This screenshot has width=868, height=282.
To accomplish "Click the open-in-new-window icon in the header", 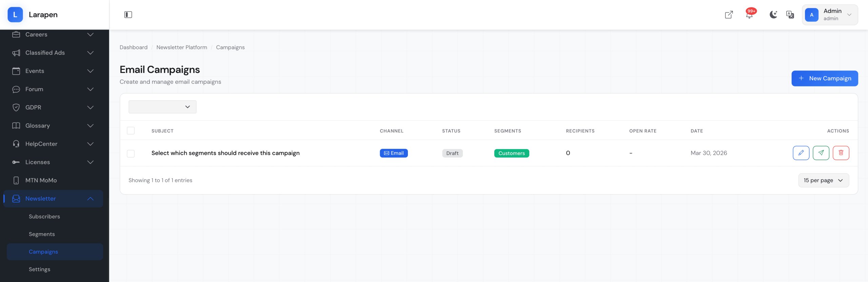I will point(729,15).
